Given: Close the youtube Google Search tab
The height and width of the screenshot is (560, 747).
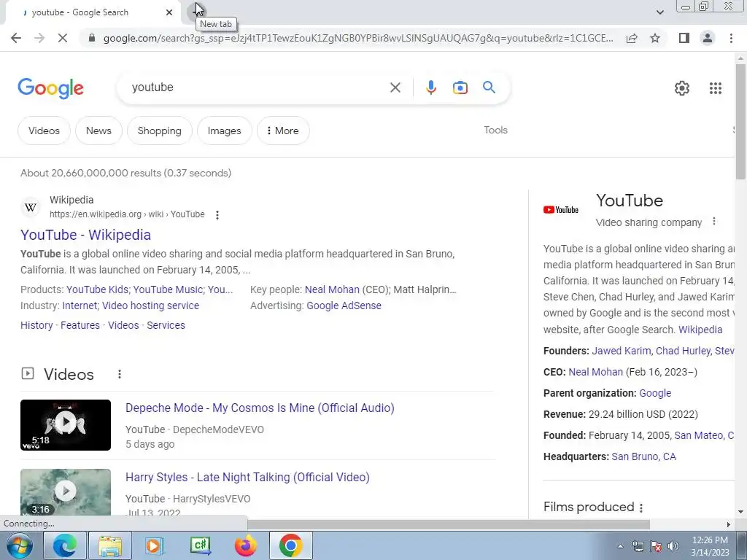Looking at the screenshot, I should tap(169, 12).
